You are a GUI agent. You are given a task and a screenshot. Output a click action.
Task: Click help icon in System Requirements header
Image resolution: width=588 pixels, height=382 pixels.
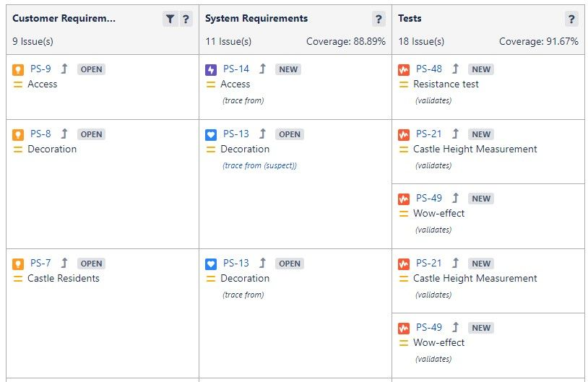[x=379, y=19]
